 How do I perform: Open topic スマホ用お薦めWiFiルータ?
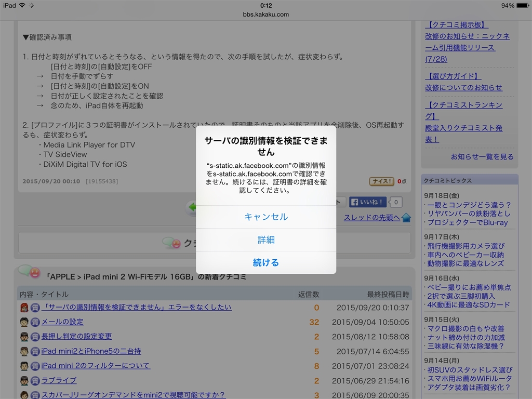pos(470,379)
